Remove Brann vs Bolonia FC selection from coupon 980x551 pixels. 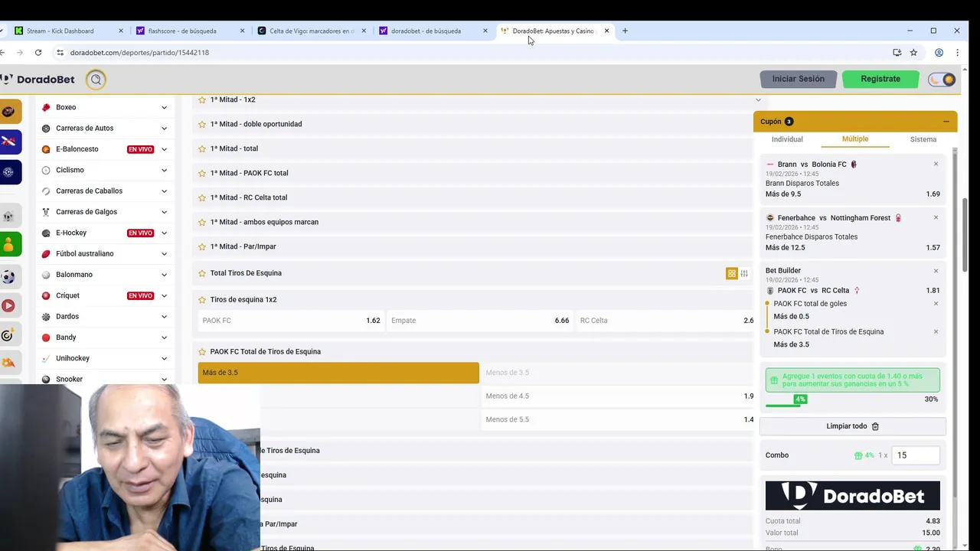coord(936,164)
